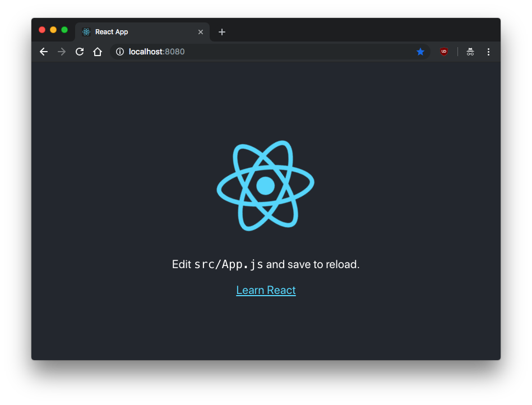Close the window with the red button
This screenshot has width=532, height=405.
coord(42,30)
